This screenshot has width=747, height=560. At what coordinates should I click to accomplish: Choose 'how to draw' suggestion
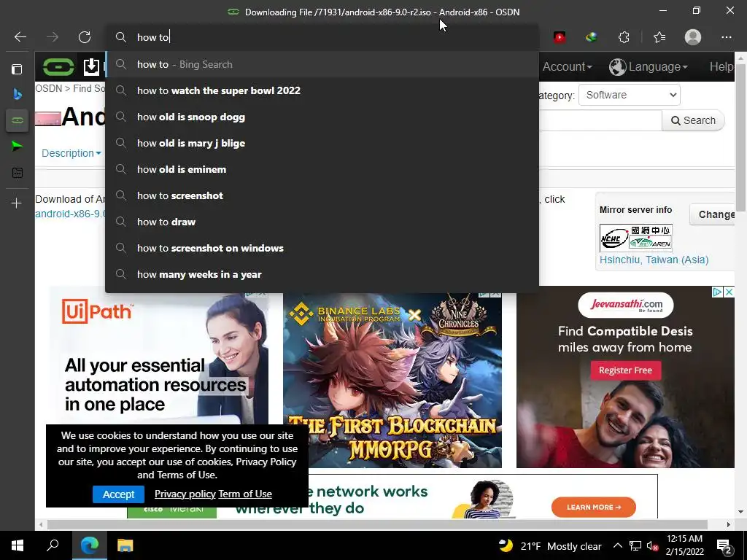click(x=322, y=222)
